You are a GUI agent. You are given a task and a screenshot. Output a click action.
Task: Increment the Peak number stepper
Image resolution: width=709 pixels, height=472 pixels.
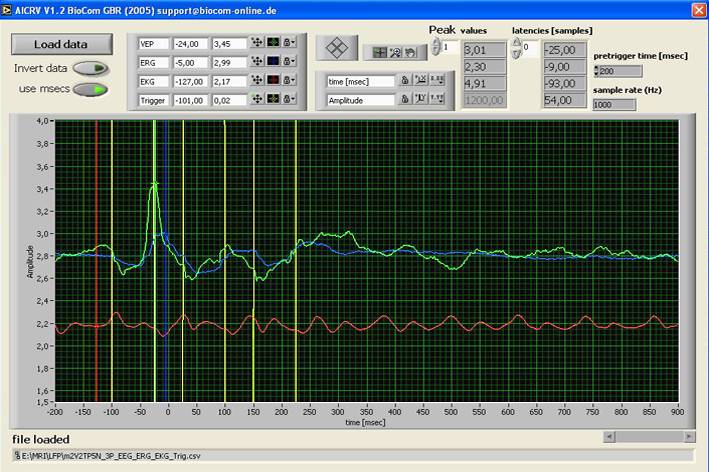pyautogui.click(x=436, y=42)
